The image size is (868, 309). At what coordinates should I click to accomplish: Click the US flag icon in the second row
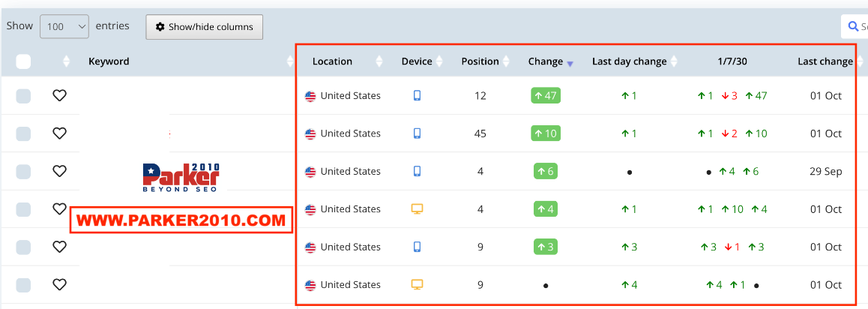(310, 133)
